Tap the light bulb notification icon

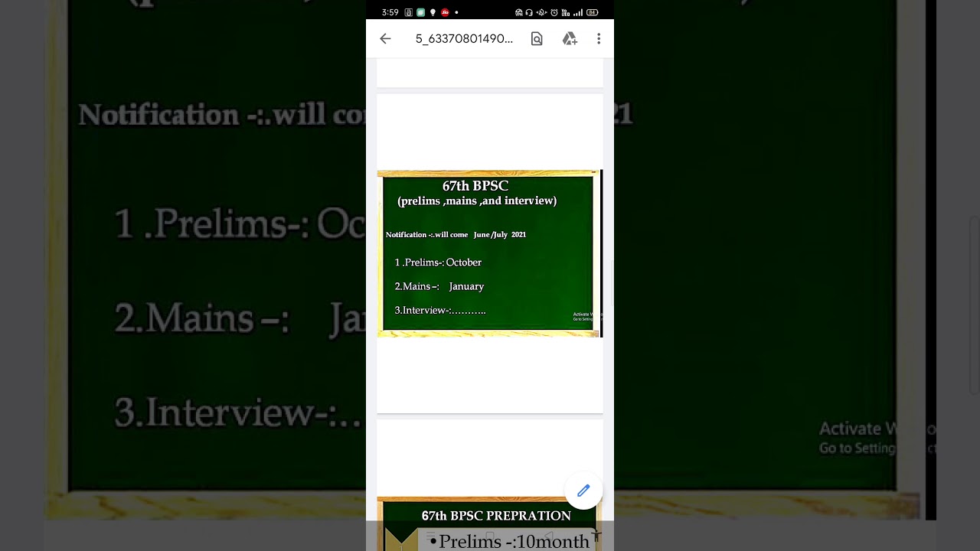click(433, 12)
